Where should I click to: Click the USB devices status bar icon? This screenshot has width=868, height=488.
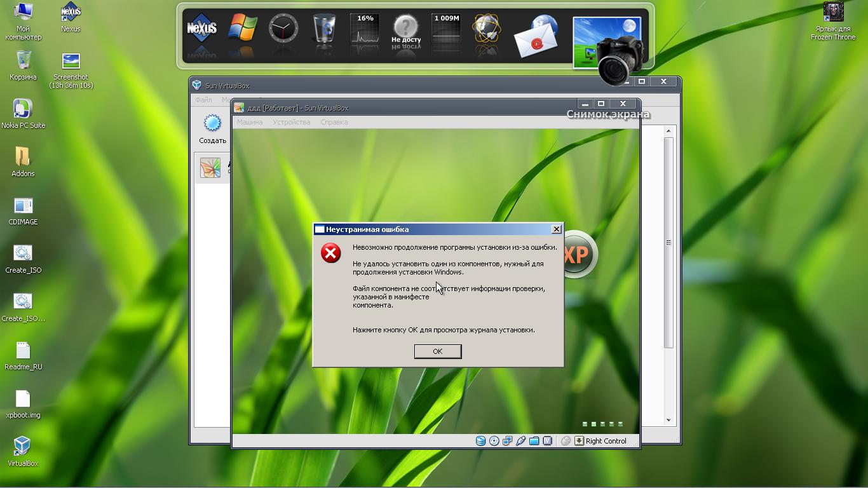coord(521,441)
